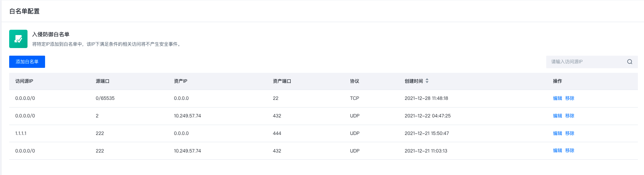Edit rule created 2021-12-22 04:47:25
Image resolution: width=644 pixels, height=175 pixels.
point(557,116)
